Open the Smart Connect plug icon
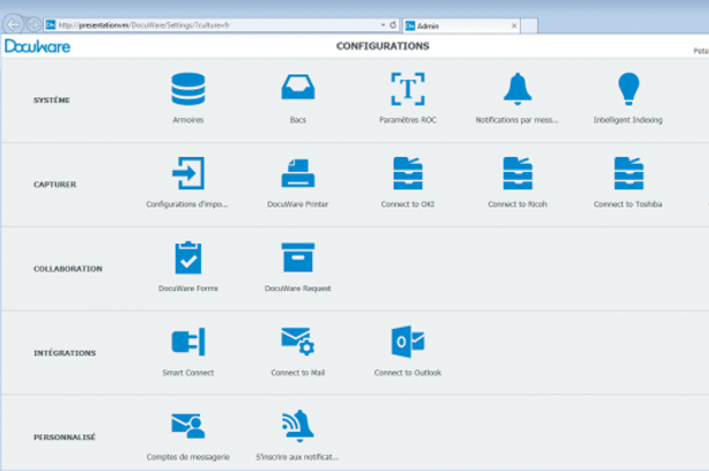Viewport: 709px width, 471px height. [x=188, y=342]
